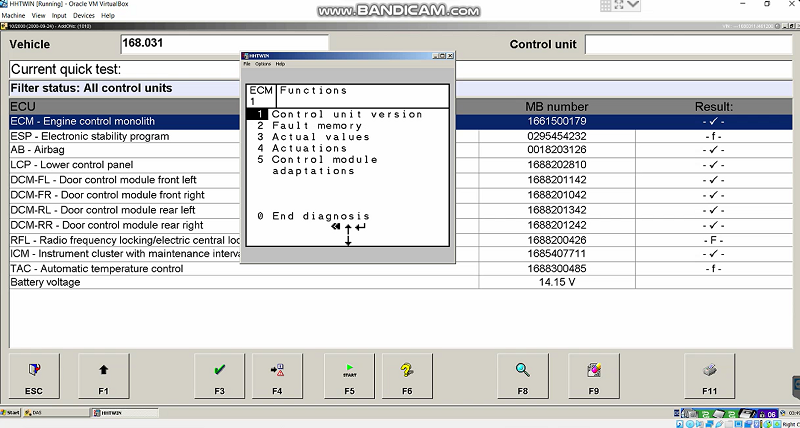
Task: Click 'Filter status: All control units' bar
Action: click(x=401, y=88)
